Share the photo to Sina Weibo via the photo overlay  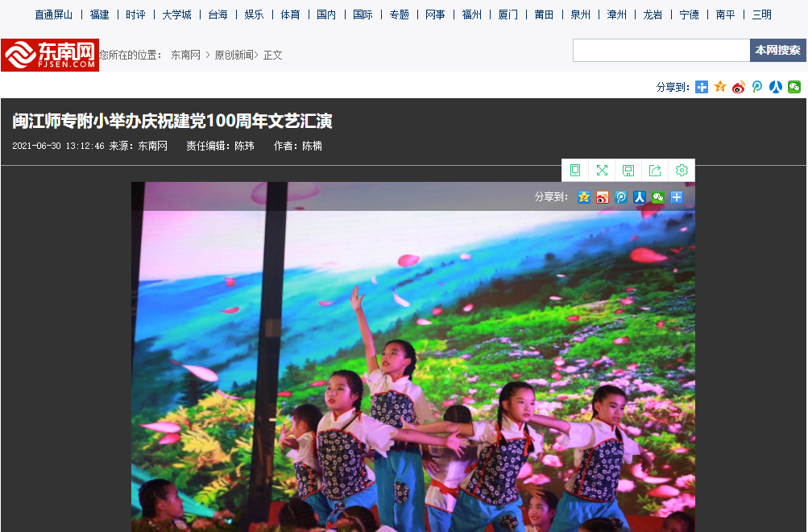coord(603,196)
